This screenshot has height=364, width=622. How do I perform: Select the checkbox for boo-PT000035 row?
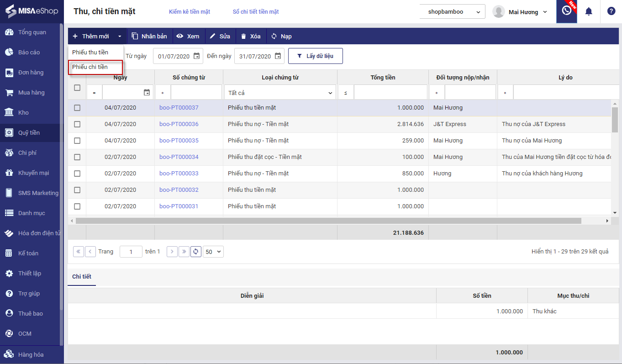pyautogui.click(x=77, y=141)
